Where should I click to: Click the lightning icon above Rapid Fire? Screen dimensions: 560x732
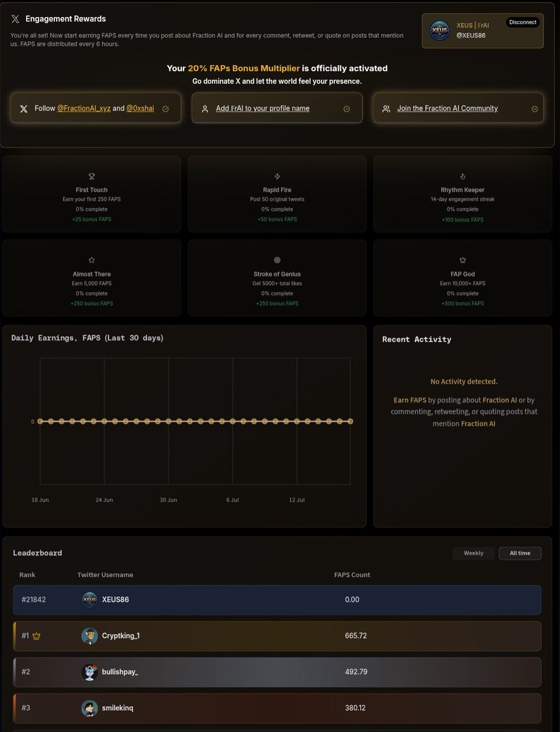[x=278, y=176]
